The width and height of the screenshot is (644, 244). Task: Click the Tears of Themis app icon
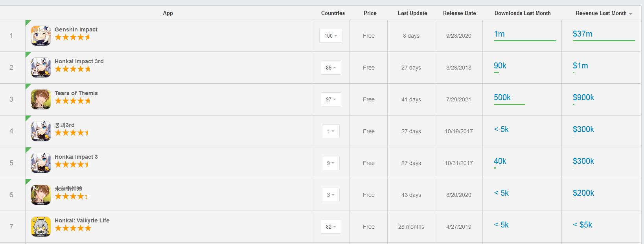click(x=41, y=99)
